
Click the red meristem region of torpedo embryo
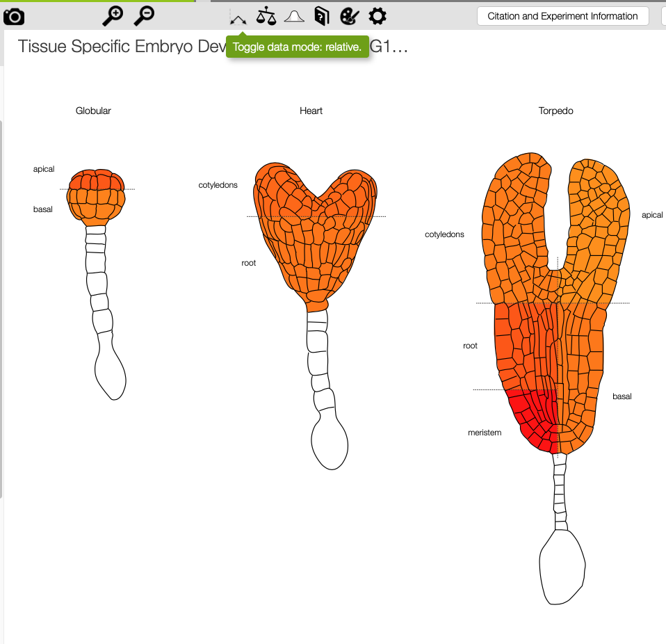pos(535,419)
